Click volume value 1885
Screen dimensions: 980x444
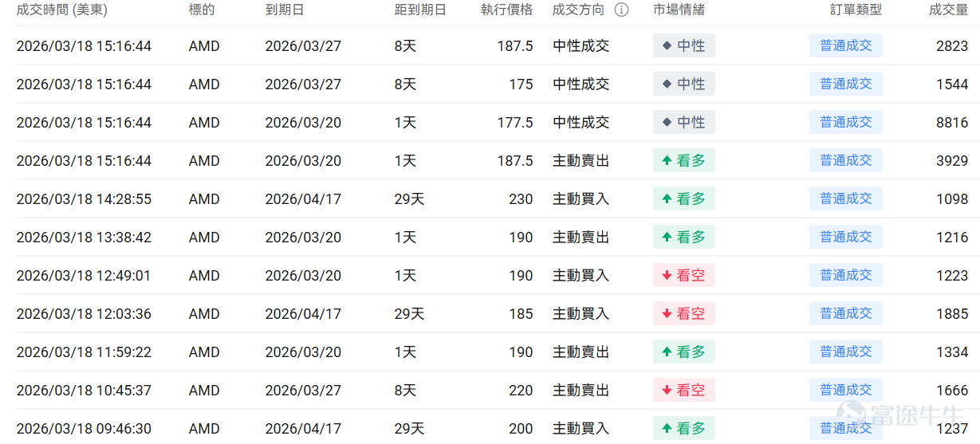952,314
